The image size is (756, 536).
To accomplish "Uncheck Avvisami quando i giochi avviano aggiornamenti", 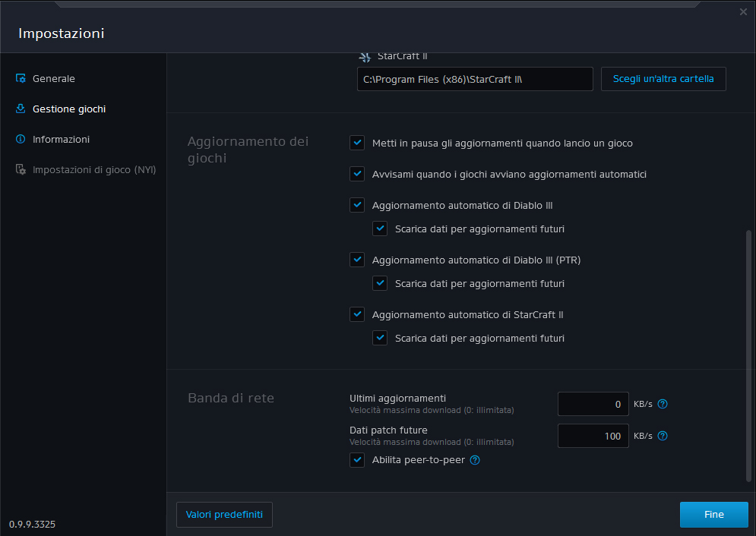I will point(357,174).
